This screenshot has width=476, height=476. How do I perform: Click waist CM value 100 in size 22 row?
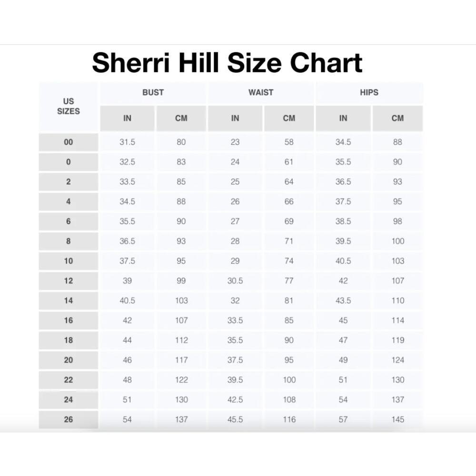289,380
